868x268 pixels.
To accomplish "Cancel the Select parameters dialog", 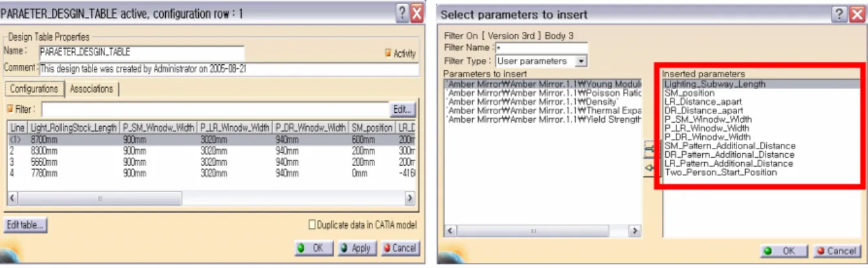I will pyautogui.click(x=836, y=250).
